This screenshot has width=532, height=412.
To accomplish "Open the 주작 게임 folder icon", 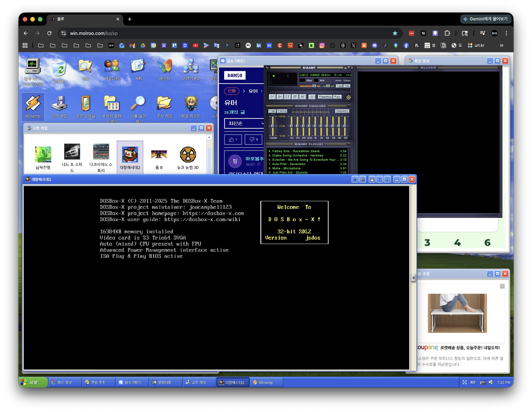I will 164,107.
